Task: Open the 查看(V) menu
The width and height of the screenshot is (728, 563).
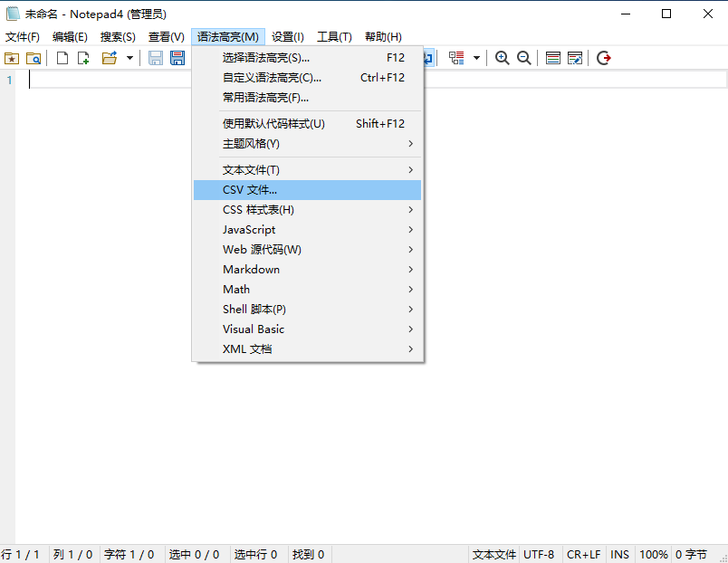Action: click(167, 37)
